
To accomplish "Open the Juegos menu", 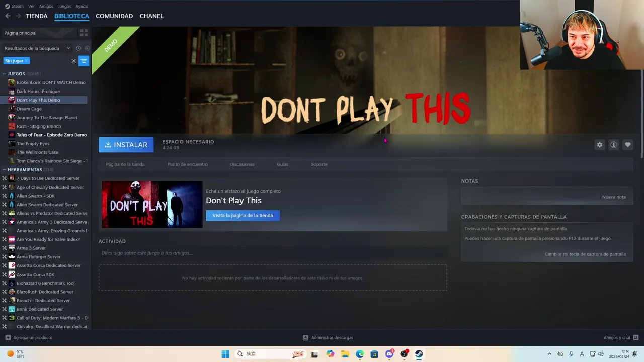I will 64,6.
